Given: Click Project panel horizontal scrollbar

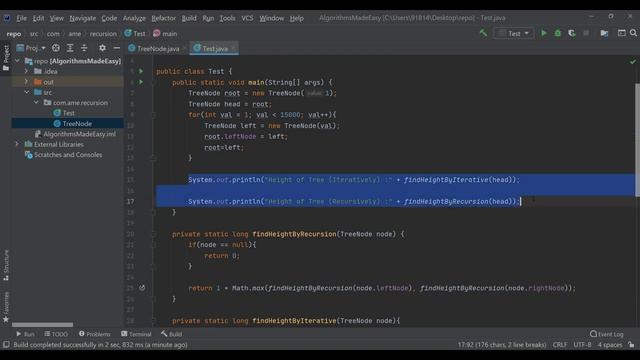Looking at the screenshot, I should tap(42, 325).
